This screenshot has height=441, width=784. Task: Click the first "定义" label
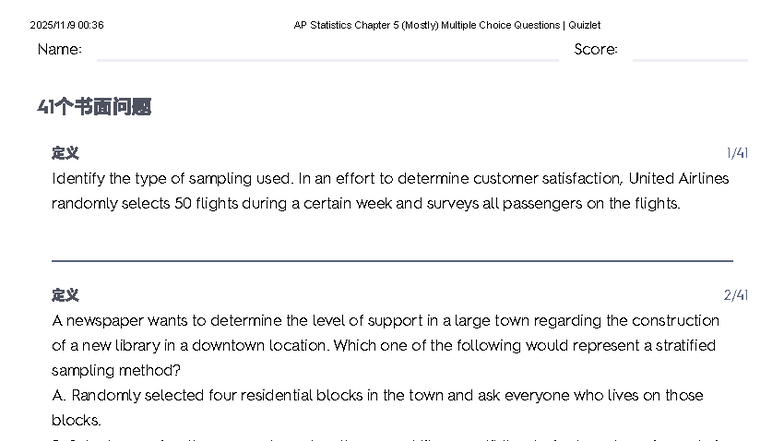[65, 153]
